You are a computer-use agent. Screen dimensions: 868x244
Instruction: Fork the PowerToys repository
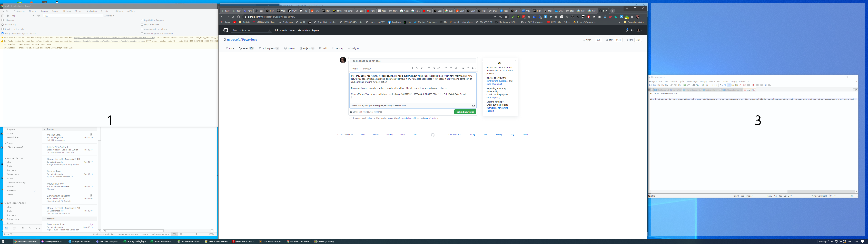(629, 40)
